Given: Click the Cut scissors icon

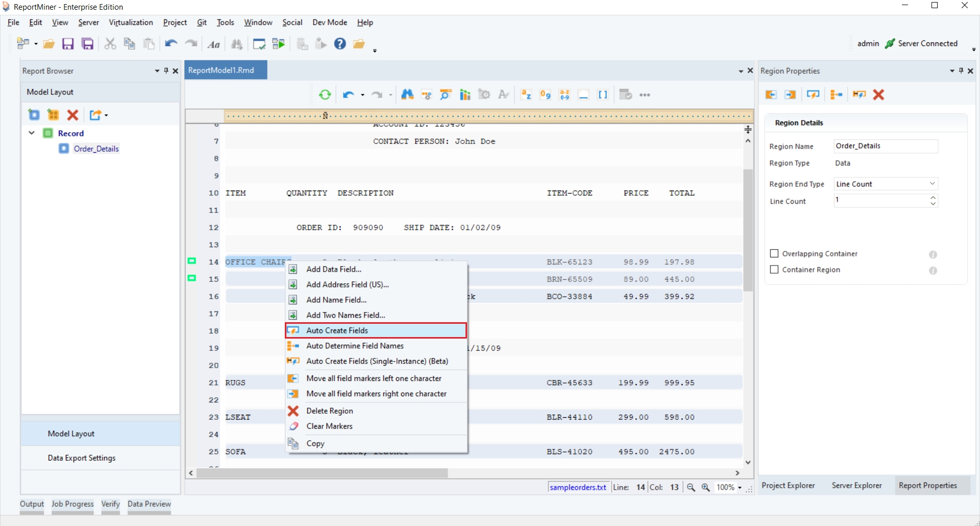Looking at the screenshot, I should (110, 44).
